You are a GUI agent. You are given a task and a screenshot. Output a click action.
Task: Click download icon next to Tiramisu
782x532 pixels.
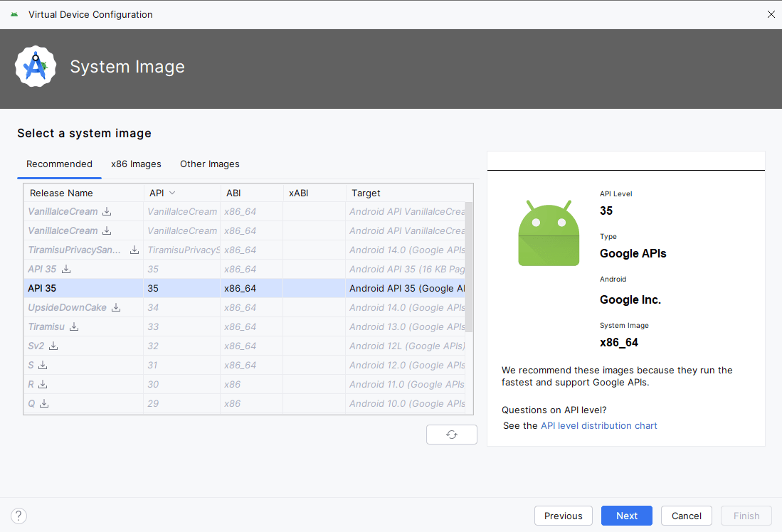tap(74, 327)
